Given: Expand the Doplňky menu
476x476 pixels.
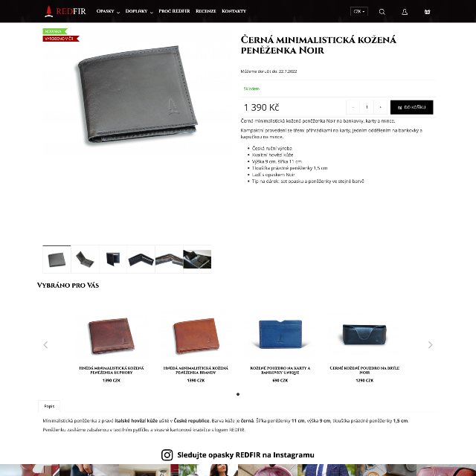Looking at the screenshot, I should 139,11.
